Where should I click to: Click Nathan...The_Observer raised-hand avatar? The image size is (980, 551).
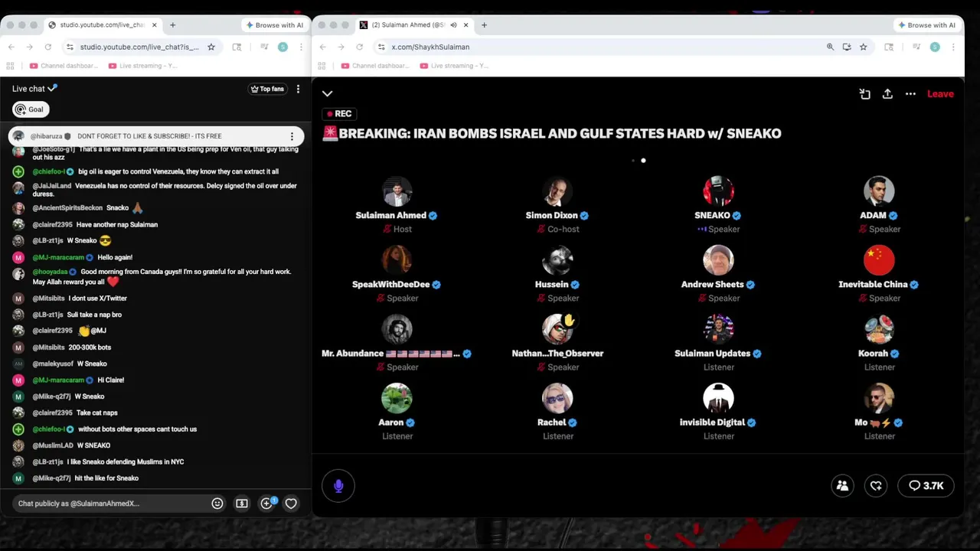point(557,329)
